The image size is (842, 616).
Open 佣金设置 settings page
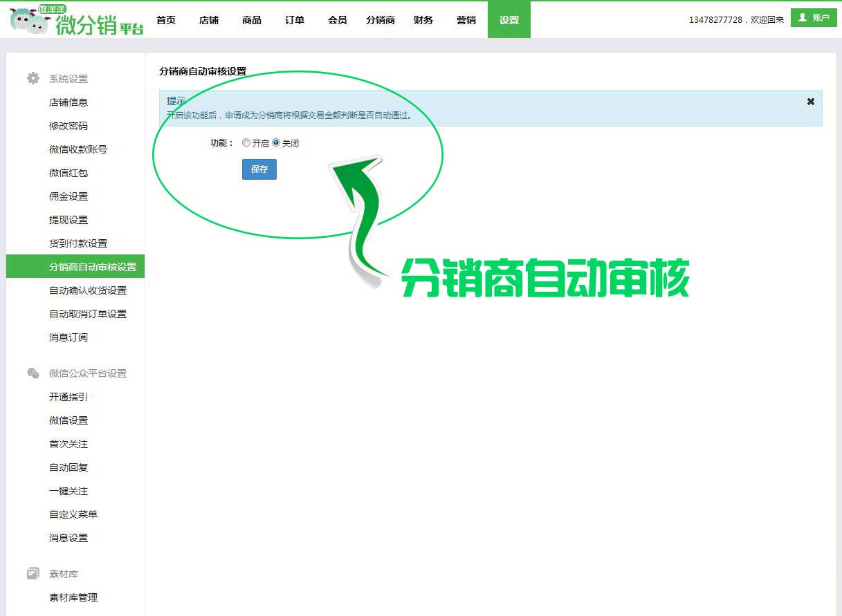68,196
